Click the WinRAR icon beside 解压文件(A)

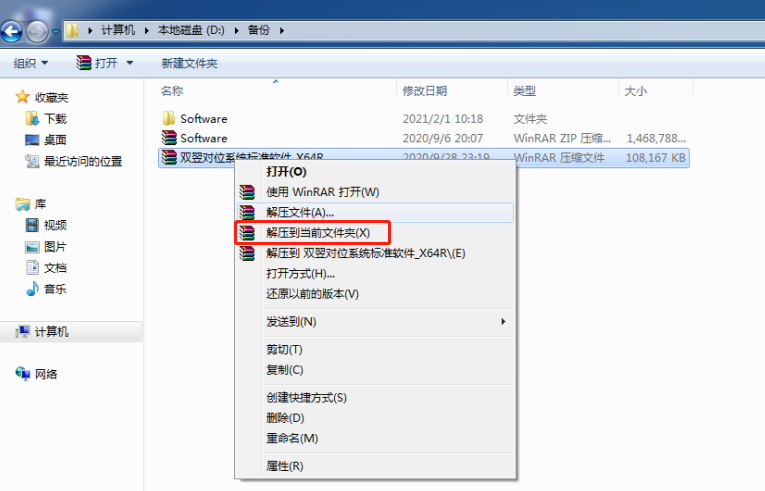tap(247, 212)
